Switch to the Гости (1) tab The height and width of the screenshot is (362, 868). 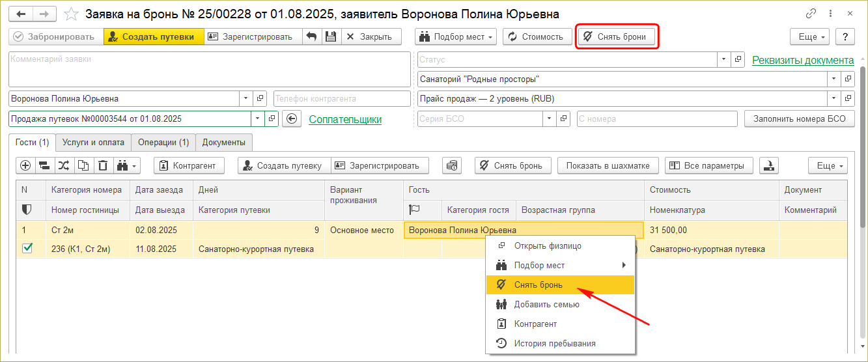click(x=32, y=142)
